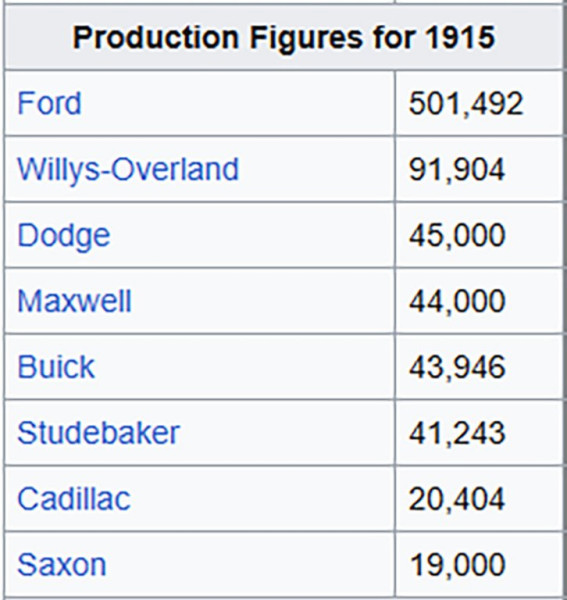Open the Willys-Overland link
Screen dimensions: 567x600
[128, 169]
